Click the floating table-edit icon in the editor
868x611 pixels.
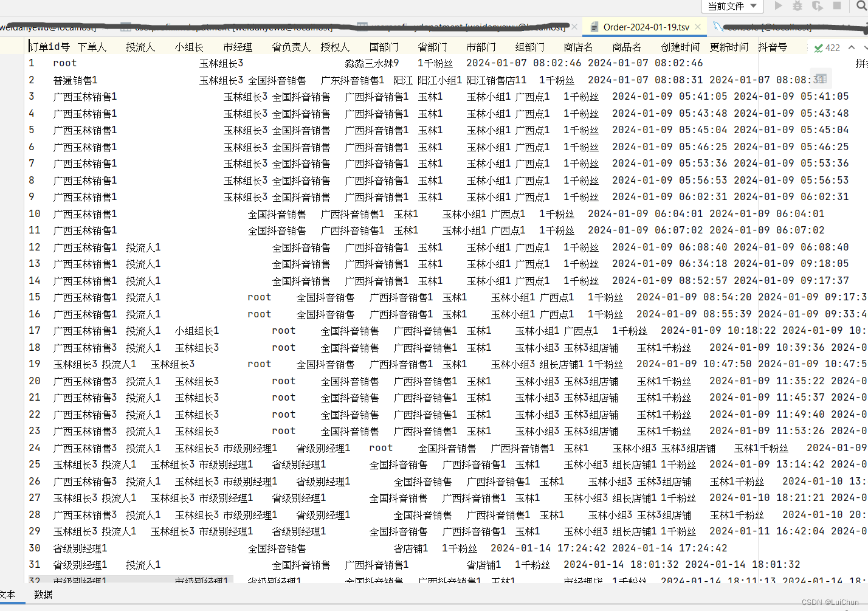tap(821, 79)
